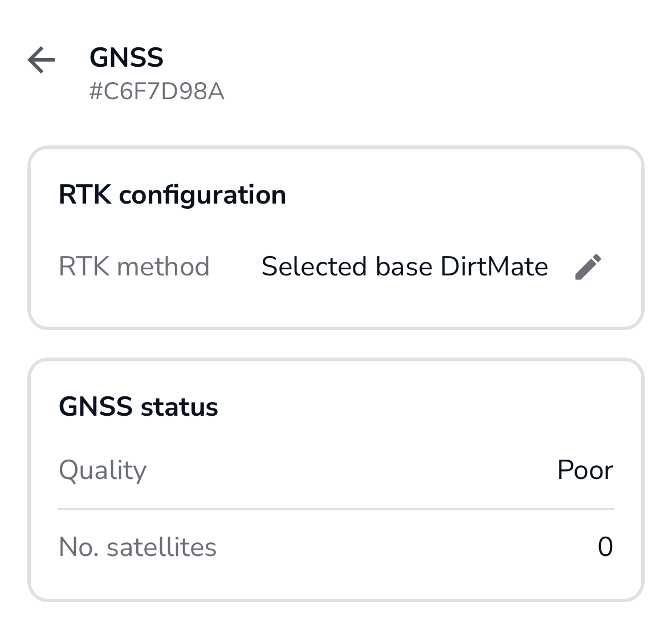Viewport: 672px width, 629px height.
Task: Go back using the arrow icon
Action: tap(42, 60)
